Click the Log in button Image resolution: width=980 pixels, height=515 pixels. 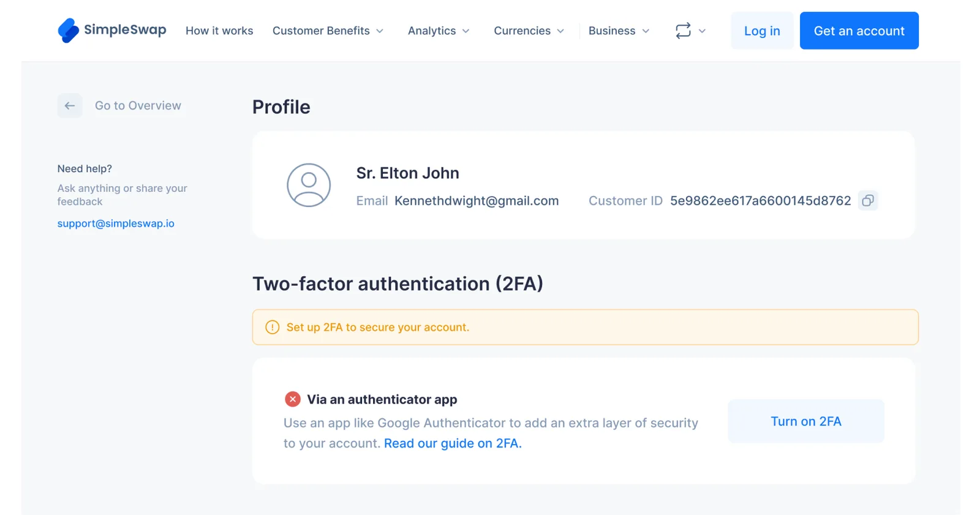(762, 31)
